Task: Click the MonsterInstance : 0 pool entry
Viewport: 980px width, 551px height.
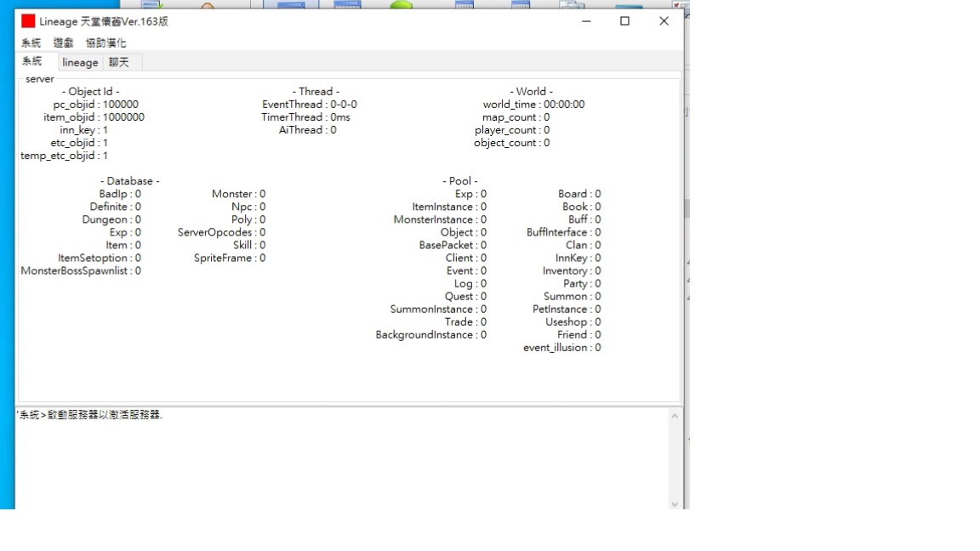Action: pos(440,220)
